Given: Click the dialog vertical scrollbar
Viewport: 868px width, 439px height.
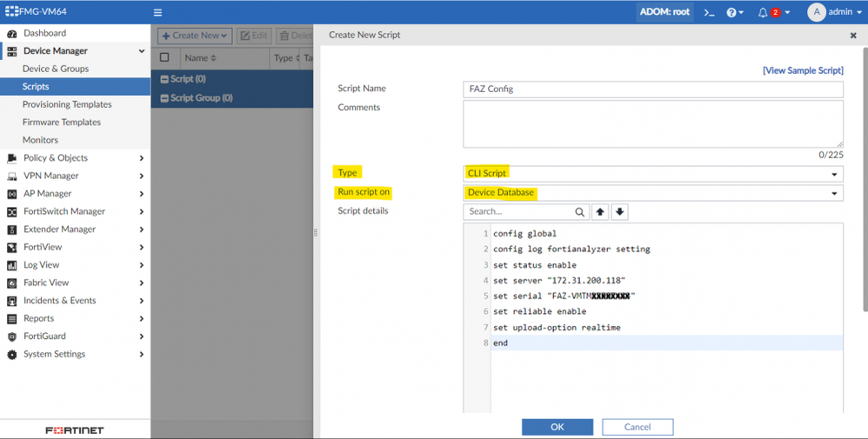Looking at the screenshot, I should click(x=865, y=179).
